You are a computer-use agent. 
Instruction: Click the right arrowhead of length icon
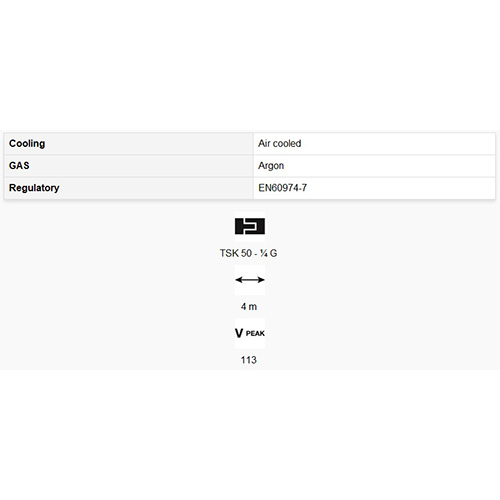(x=261, y=280)
